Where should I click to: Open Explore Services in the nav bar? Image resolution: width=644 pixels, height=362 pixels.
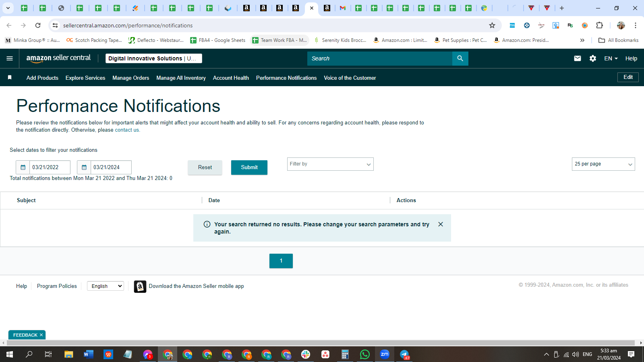point(85,78)
